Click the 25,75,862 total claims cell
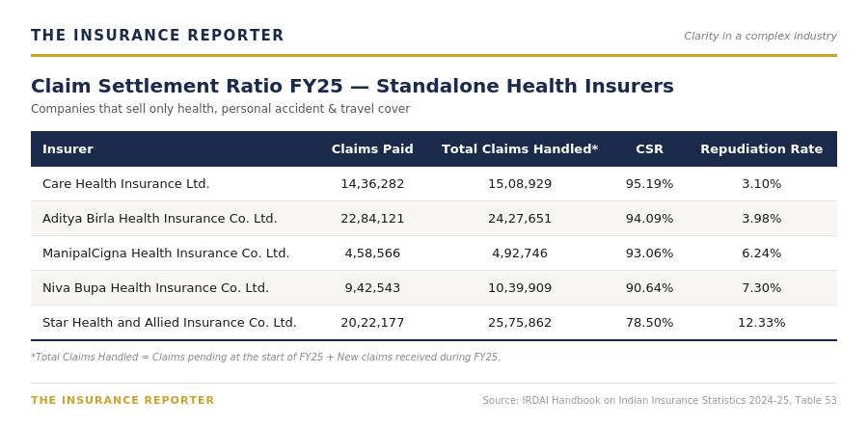 (x=519, y=323)
